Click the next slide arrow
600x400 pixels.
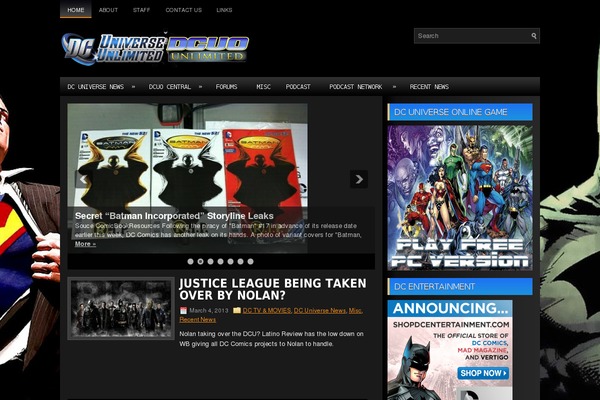click(x=359, y=179)
